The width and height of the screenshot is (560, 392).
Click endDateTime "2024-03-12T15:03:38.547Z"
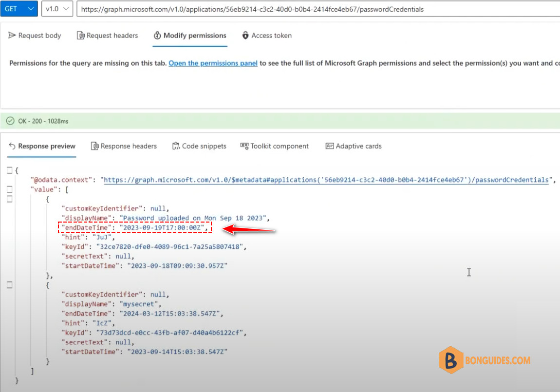pyautogui.click(x=169, y=314)
